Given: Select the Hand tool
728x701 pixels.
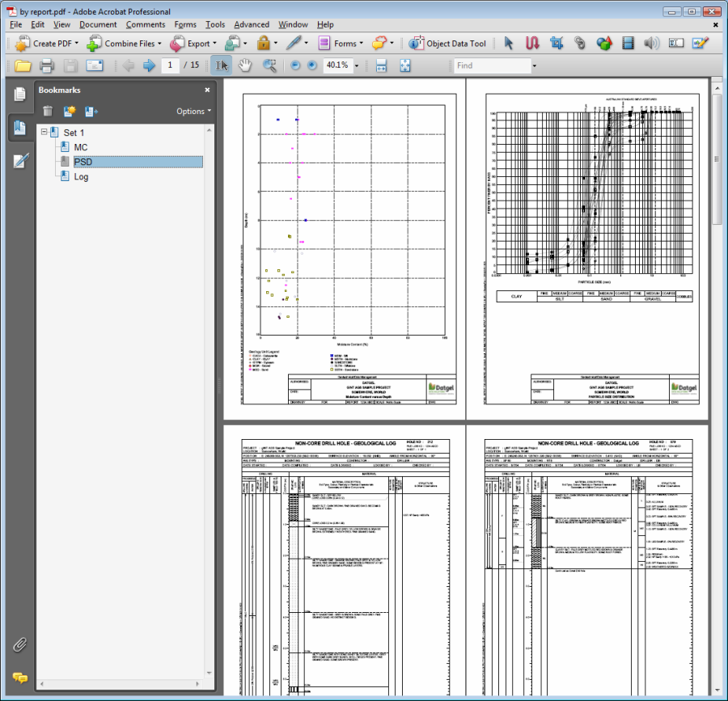Looking at the screenshot, I should tap(244, 65).
